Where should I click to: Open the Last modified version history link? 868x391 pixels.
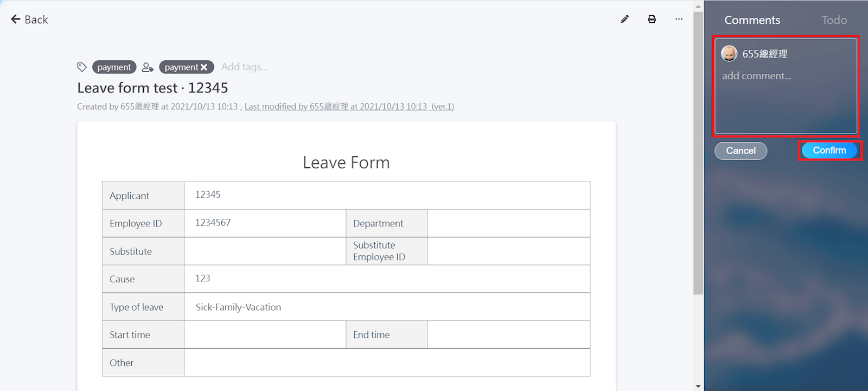tap(349, 106)
